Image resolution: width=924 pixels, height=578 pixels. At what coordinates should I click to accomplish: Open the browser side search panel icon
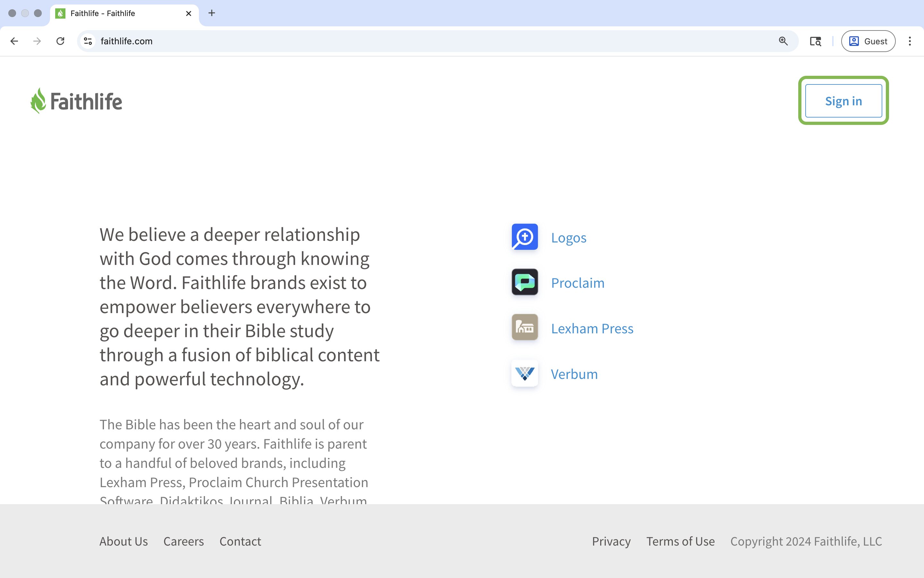coord(815,41)
